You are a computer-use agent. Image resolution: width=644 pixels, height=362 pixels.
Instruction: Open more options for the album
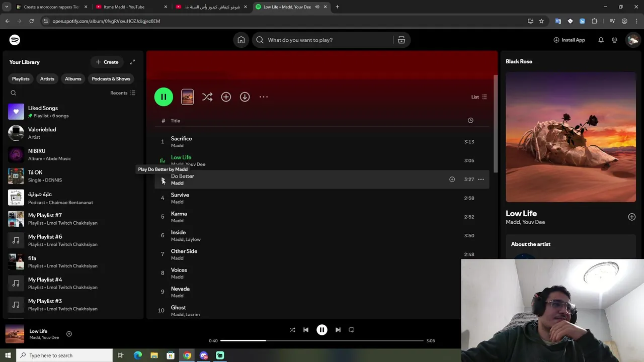[264, 97]
